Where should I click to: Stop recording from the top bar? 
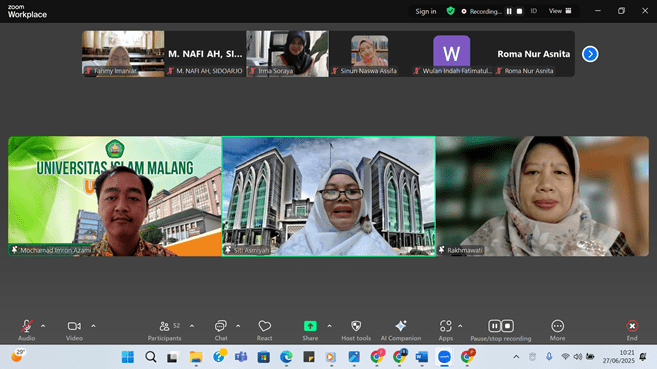point(519,11)
